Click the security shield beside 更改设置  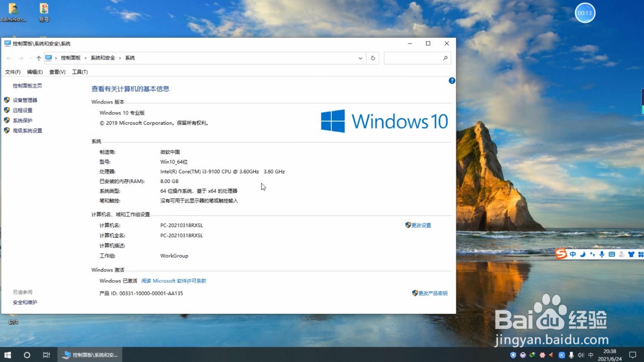click(408, 225)
